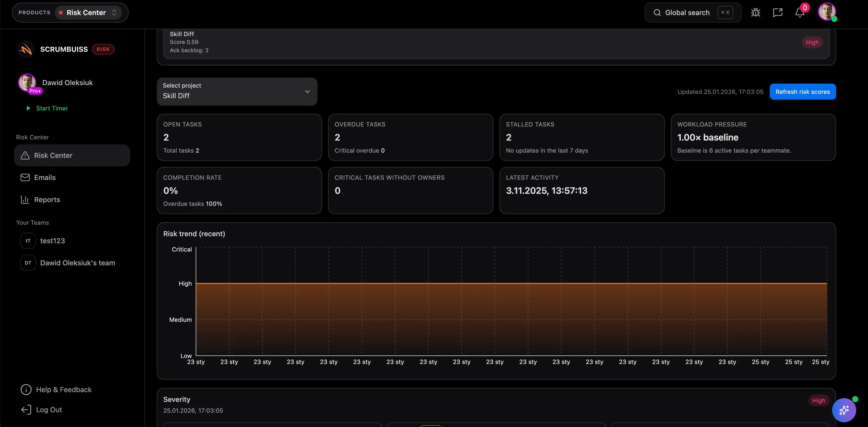
Task: Open the Select project dropdown
Action: 237,92
